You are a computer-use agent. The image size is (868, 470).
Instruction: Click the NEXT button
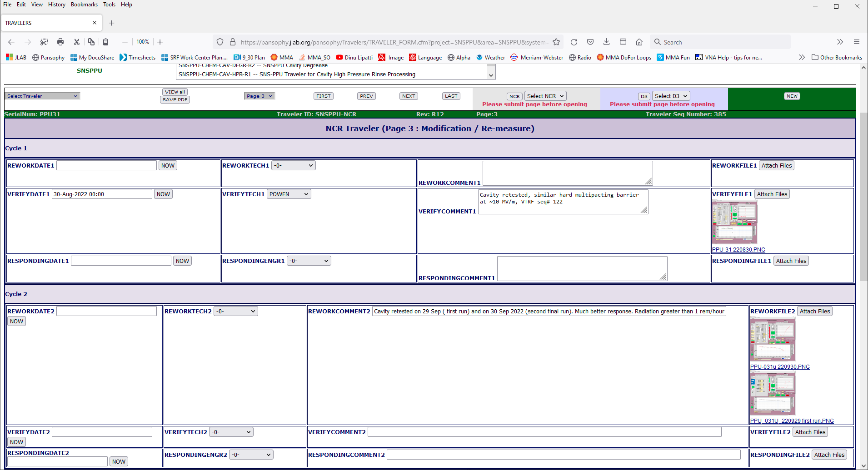click(x=409, y=96)
